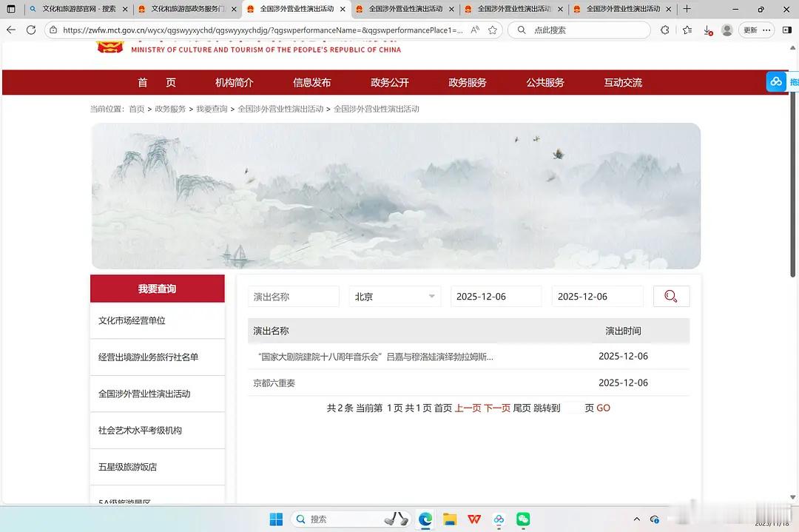The height and width of the screenshot is (532, 799).
Task: Click the 点此搜索 browser search box
Action: coord(579,30)
